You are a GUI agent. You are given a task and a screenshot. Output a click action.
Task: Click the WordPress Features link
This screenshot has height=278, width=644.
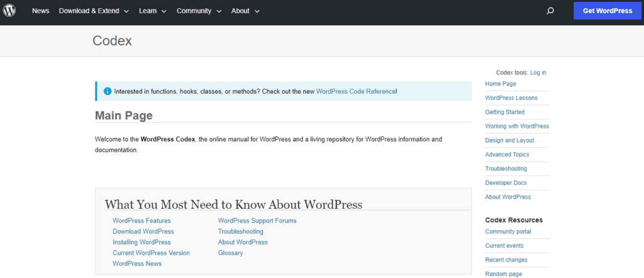click(142, 221)
